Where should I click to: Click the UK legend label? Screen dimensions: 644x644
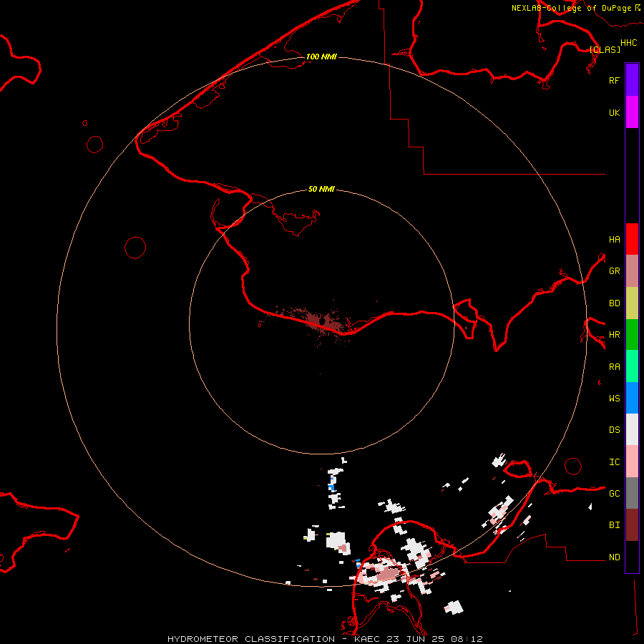[x=614, y=112]
